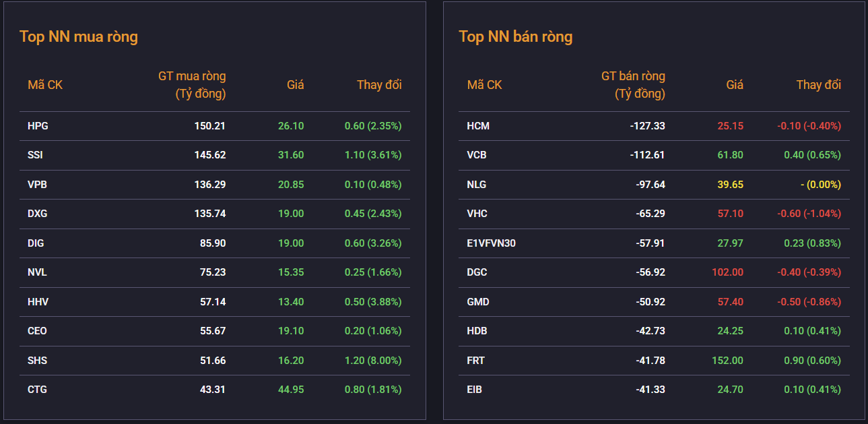The width and height of the screenshot is (868, 424).
Task: Click the 'Top NN bán ròng' heading
Action: [515, 36]
